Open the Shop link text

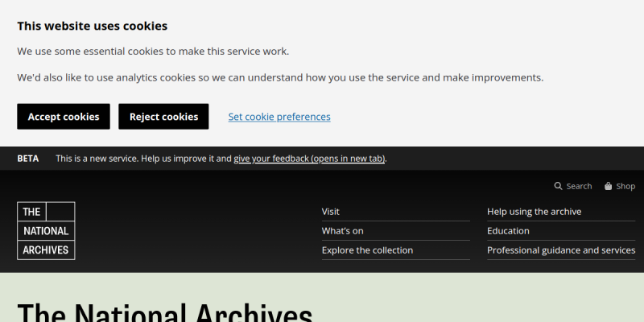(x=625, y=186)
